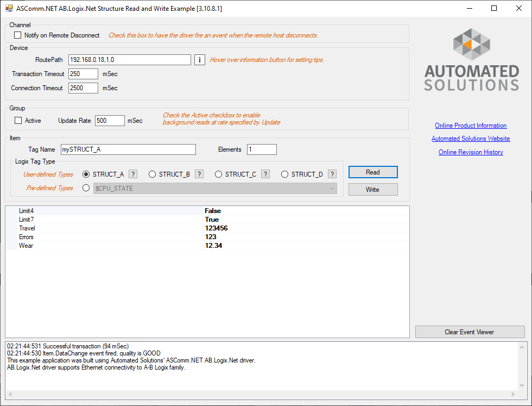
Task: Click the application icon in the title bar
Action: click(8, 8)
